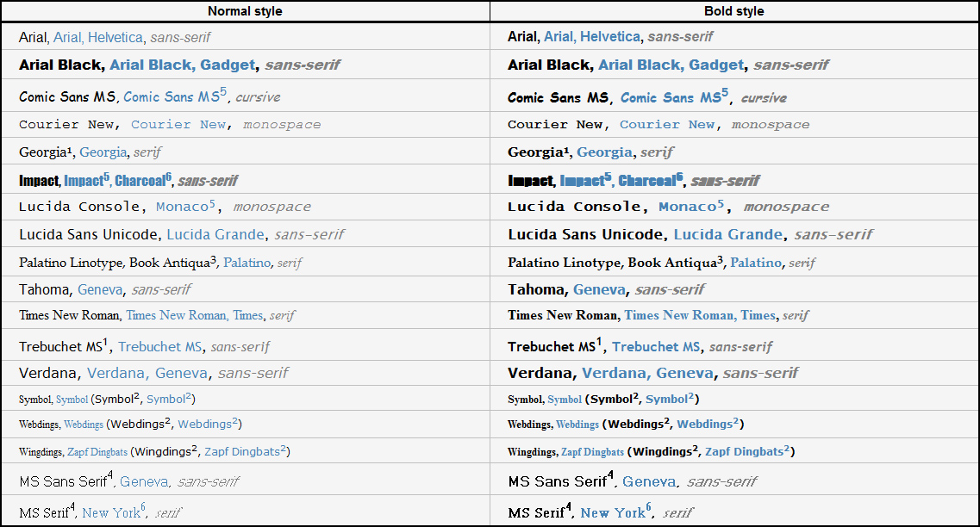Select "Geneva" in MS Sans Serif row, Bold column
Screen dimensions: 980x527
[649, 482]
